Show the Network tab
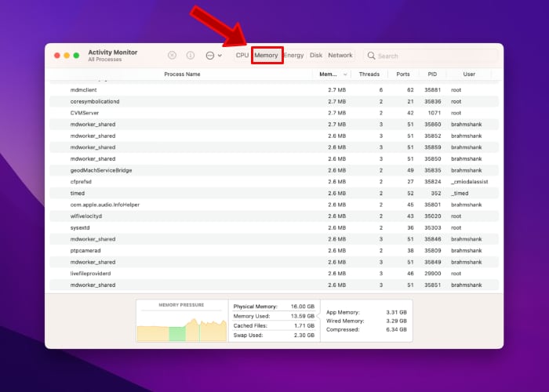Image resolution: width=549 pixels, height=392 pixels. tap(340, 56)
